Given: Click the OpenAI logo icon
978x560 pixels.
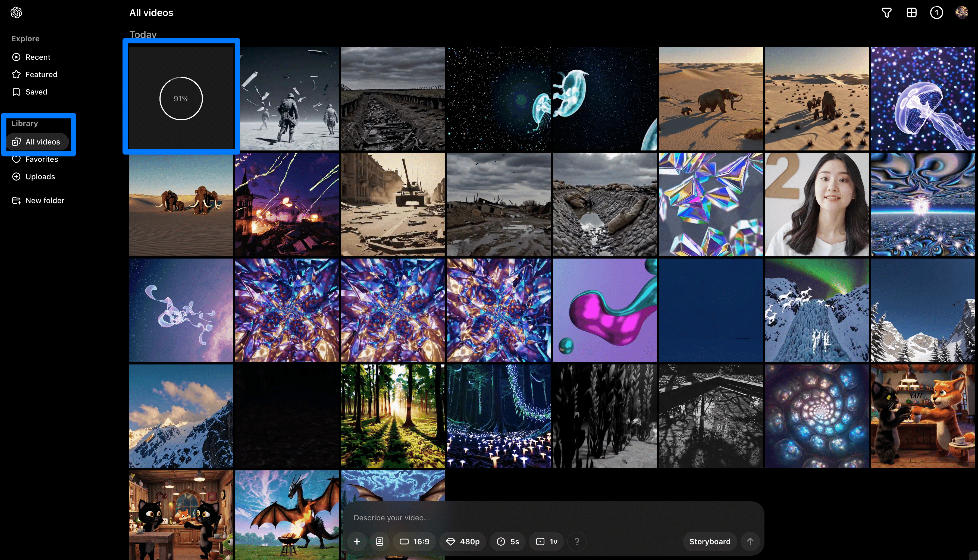Looking at the screenshot, I should [x=16, y=13].
